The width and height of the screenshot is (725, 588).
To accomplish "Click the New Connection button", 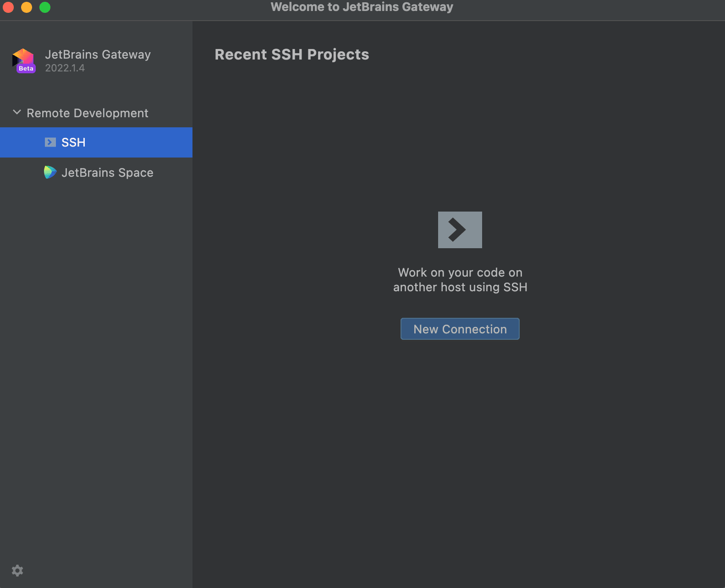I will pos(460,329).
